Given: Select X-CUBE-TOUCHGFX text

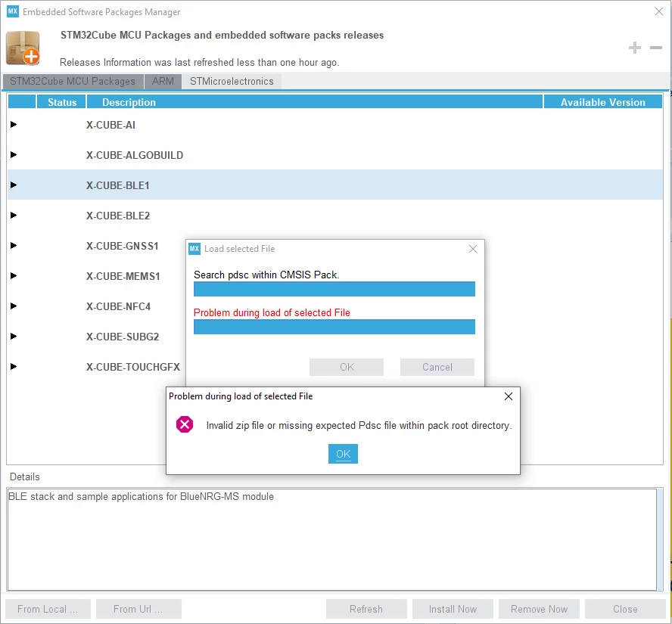Looking at the screenshot, I should click(x=133, y=367).
